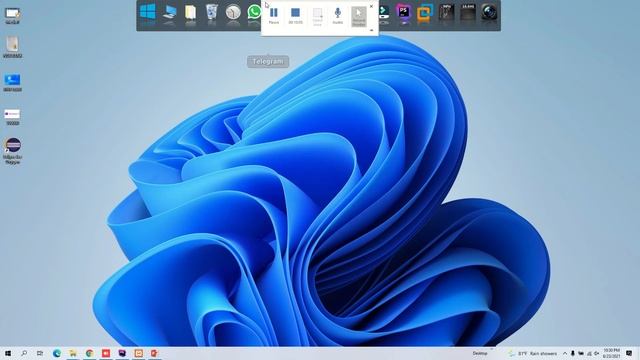Open the blue monitor shortcut on the desktop
The image size is (640, 360).
pos(12,82)
